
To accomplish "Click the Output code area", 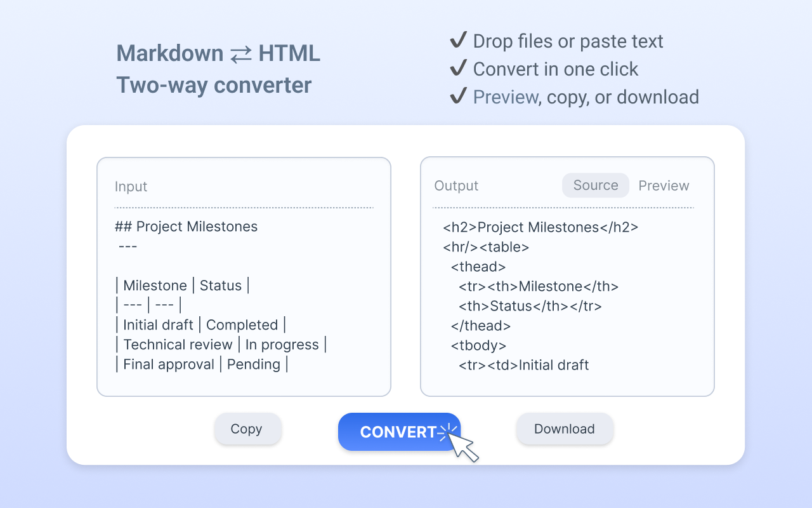I will 567,296.
